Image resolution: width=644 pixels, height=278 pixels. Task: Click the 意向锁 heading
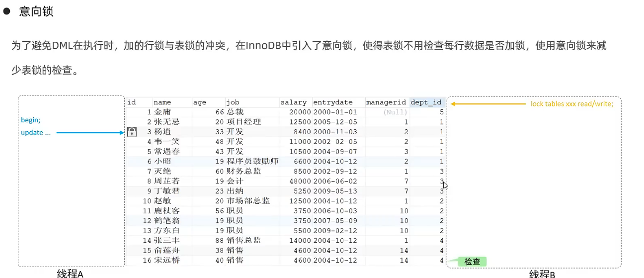36,11
